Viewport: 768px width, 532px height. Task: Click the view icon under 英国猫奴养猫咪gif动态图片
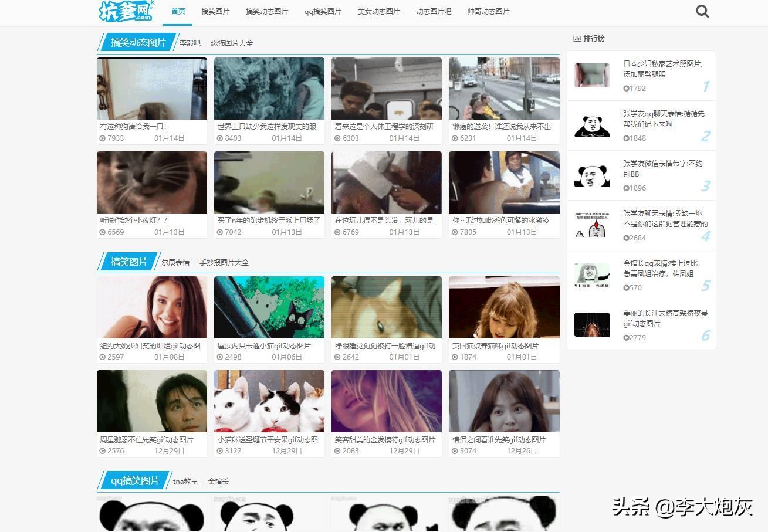pos(455,357)
